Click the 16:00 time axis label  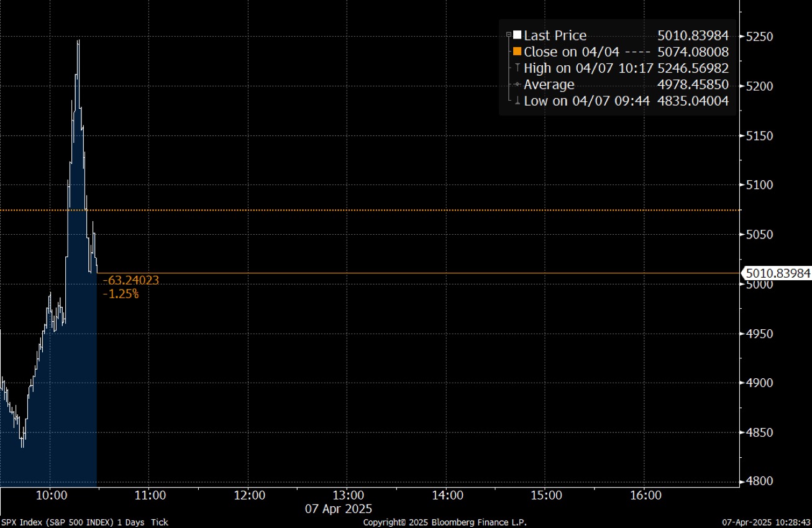pos(645,495)
